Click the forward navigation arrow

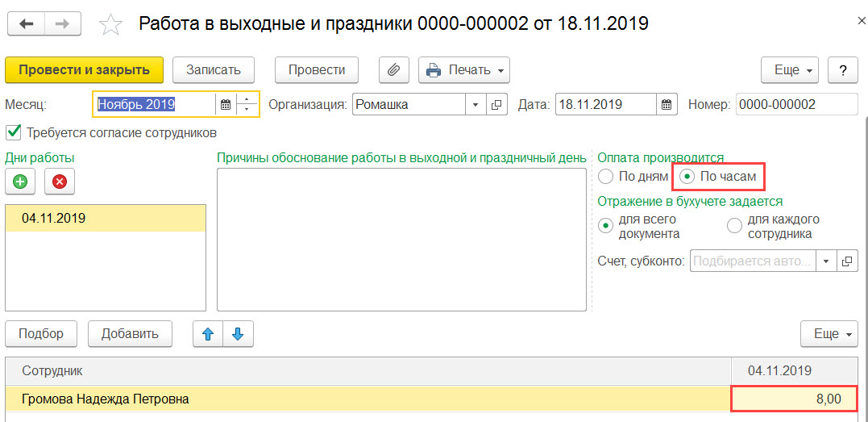click(63, 24)
